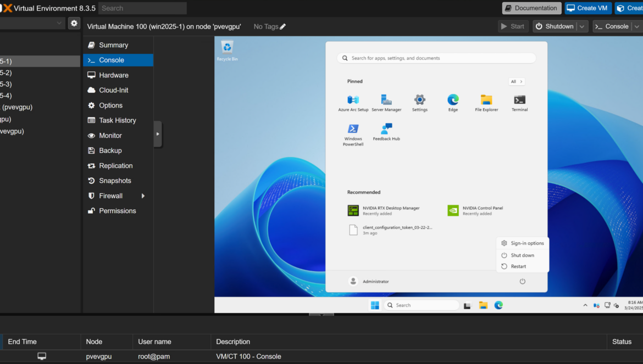The height and width of the screenshot is (364, 643).
Task: Launch Windows PowerShell pinned app
Action: click(353, 135)
